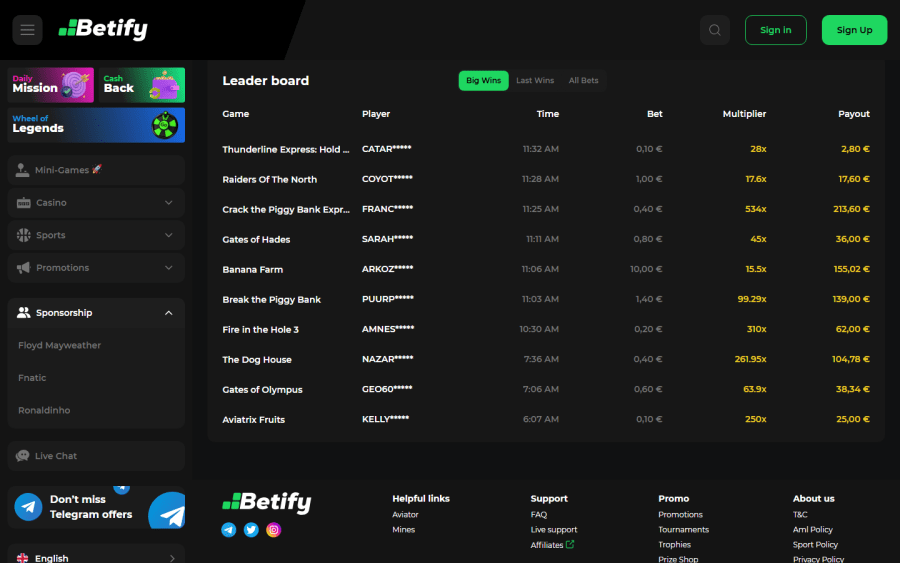Click the Casino slot machine icon
900x563 pixels.
(x=24, y=203)
